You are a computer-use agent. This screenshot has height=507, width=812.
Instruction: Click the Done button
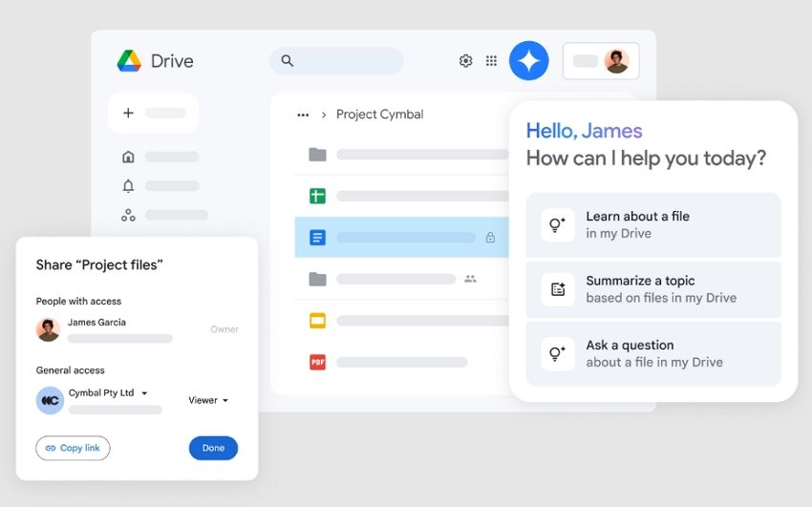pyautogui.click(x=213, y=448)
